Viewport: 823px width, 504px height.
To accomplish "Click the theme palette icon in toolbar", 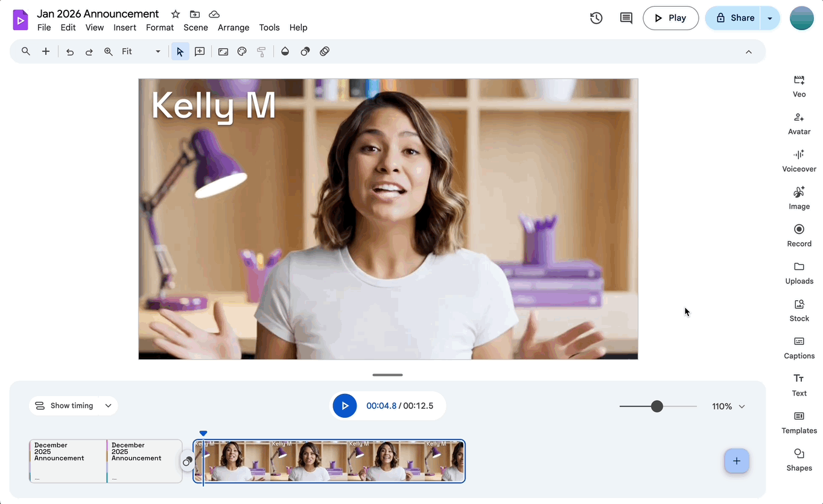I will (242, 52).
